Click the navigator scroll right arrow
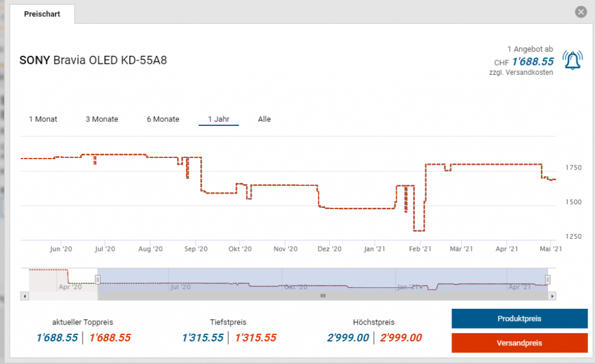This screenshot has height=364, width=595. tap(552, 295)
